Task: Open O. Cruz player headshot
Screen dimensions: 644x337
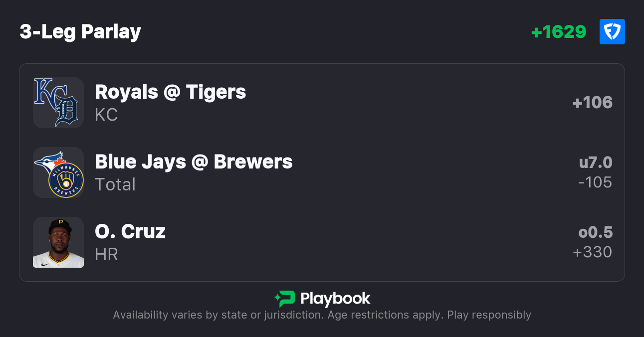Action: click(58, 242)
